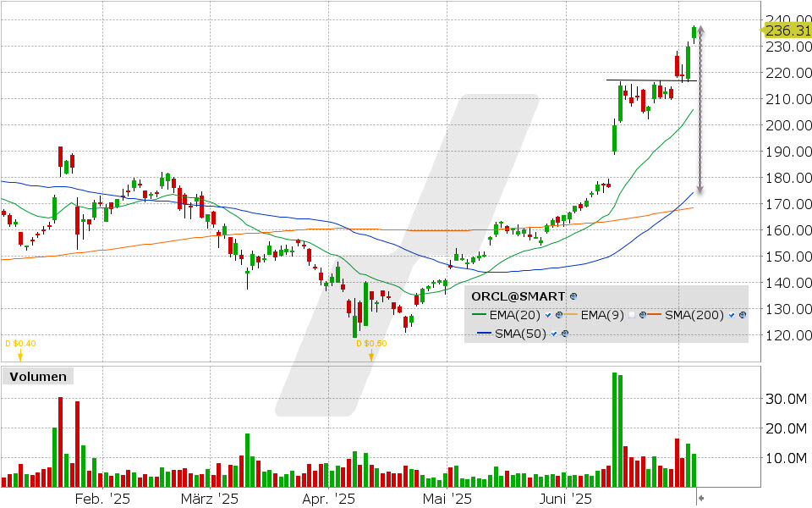Image resolution: width=812 pixels, height=508 pixels.
Task: Click the 120.00 price axis label
Action: 788,335
